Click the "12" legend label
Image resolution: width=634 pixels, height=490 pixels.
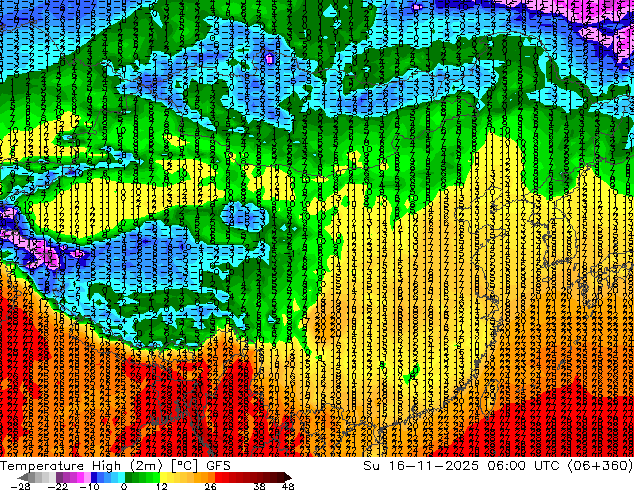tap(162, 486)
